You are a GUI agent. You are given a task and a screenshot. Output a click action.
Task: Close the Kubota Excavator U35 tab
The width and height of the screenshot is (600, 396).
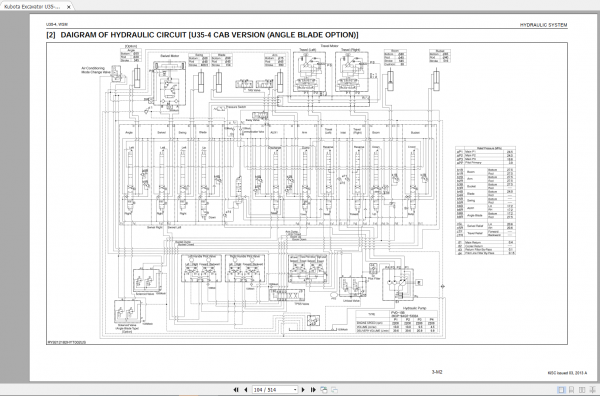coord(68,7)
